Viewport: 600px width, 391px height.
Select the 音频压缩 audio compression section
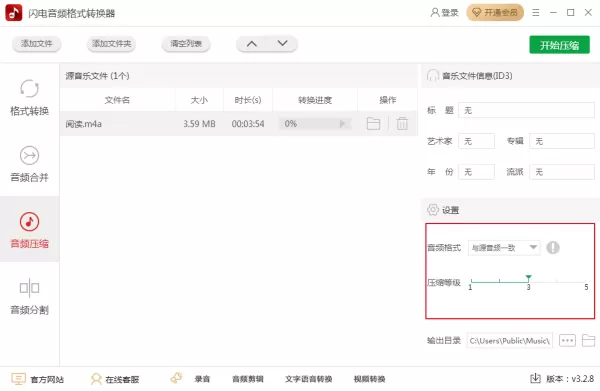[x=29, y=230]
